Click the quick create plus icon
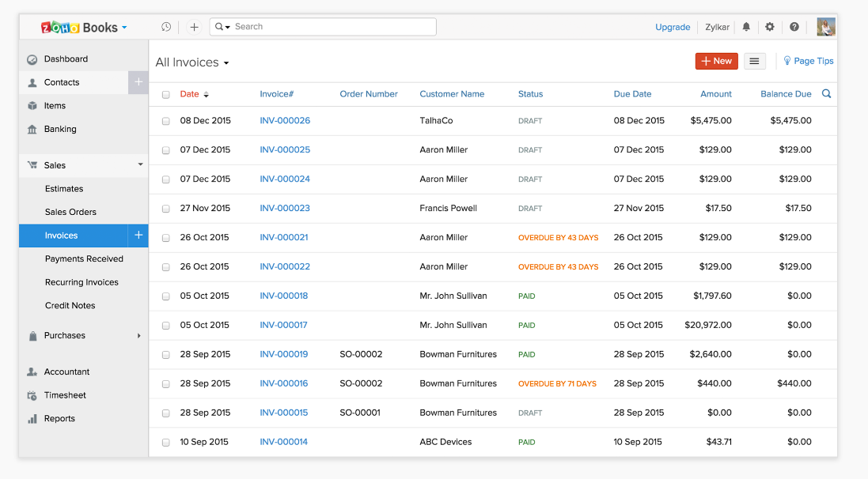 pos(194,27)
